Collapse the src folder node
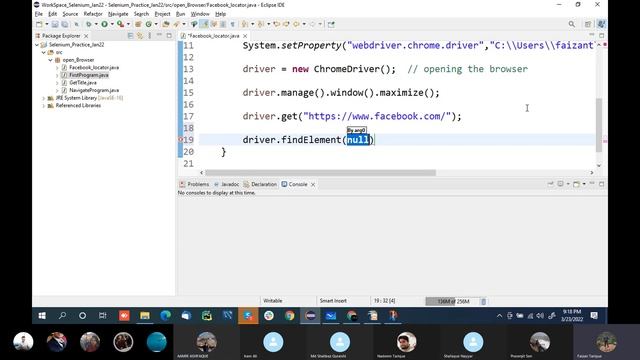The width and height of the screenshot is (640, 360). [x=44, y=52]
